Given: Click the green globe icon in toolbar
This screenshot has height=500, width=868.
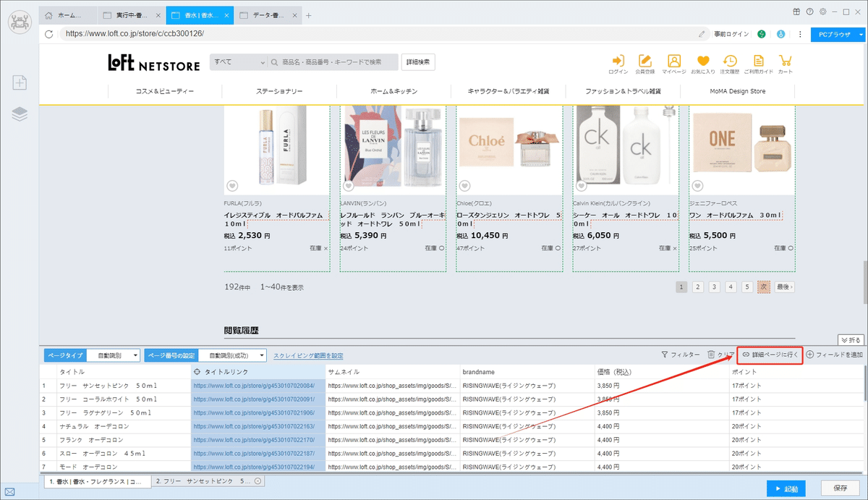Looking at the screenshot, I should (x=762, y=33).
